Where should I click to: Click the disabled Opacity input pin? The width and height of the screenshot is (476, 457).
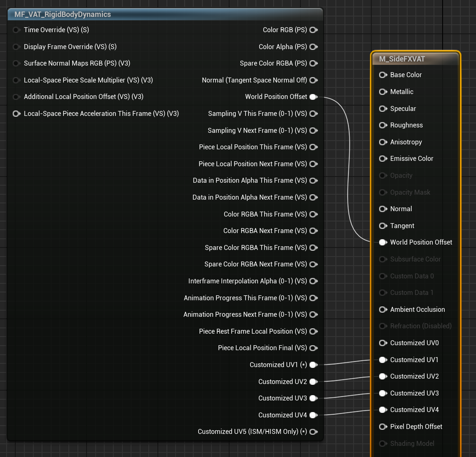(x=383, y=175)
